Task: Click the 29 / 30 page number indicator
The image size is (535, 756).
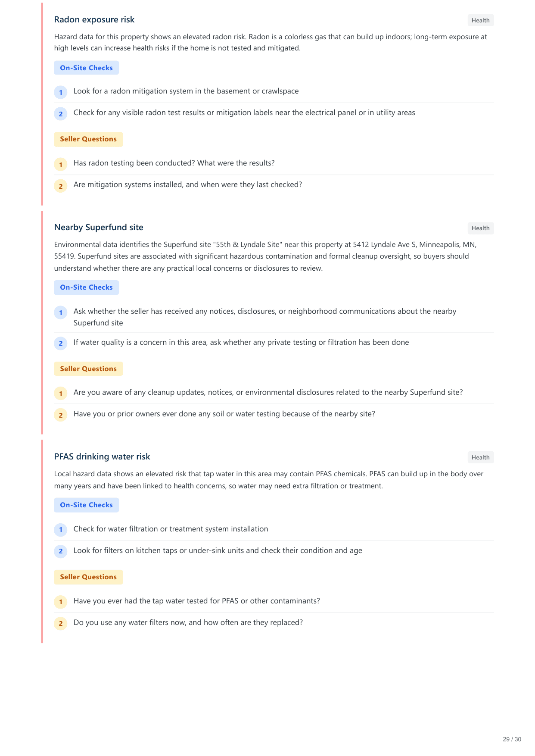Action: (x=512, y=739)
